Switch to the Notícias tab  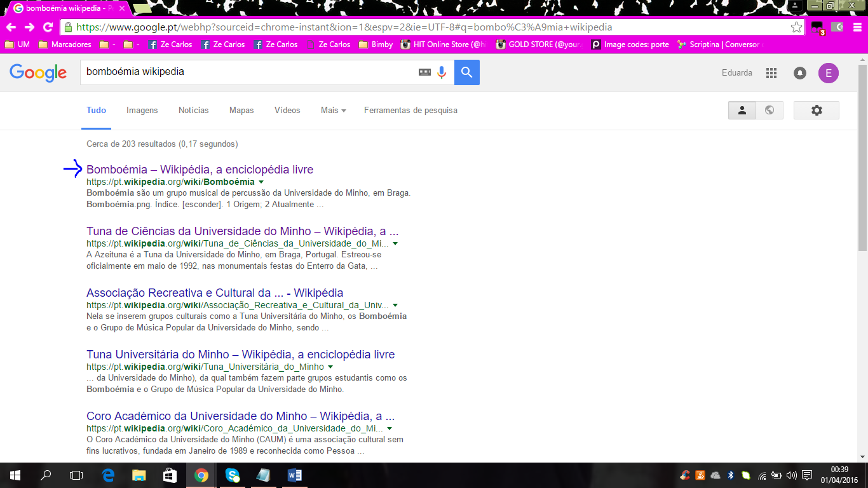(193, 110)
